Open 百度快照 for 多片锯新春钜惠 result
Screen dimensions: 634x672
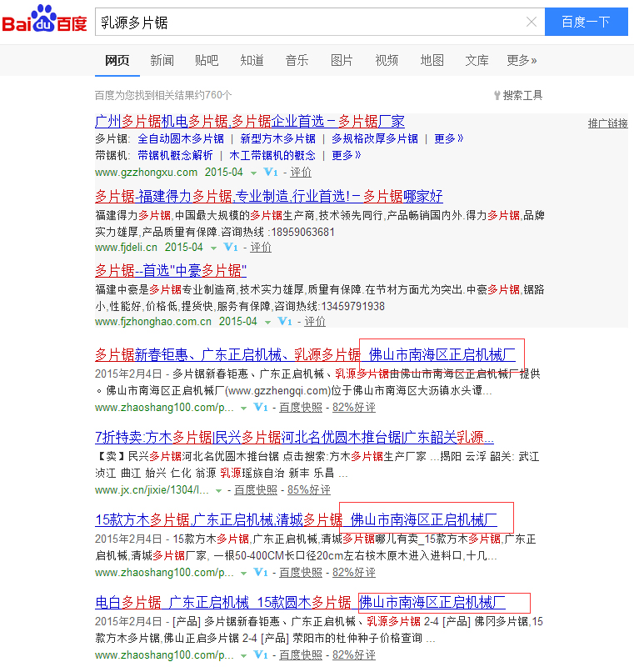301,408
